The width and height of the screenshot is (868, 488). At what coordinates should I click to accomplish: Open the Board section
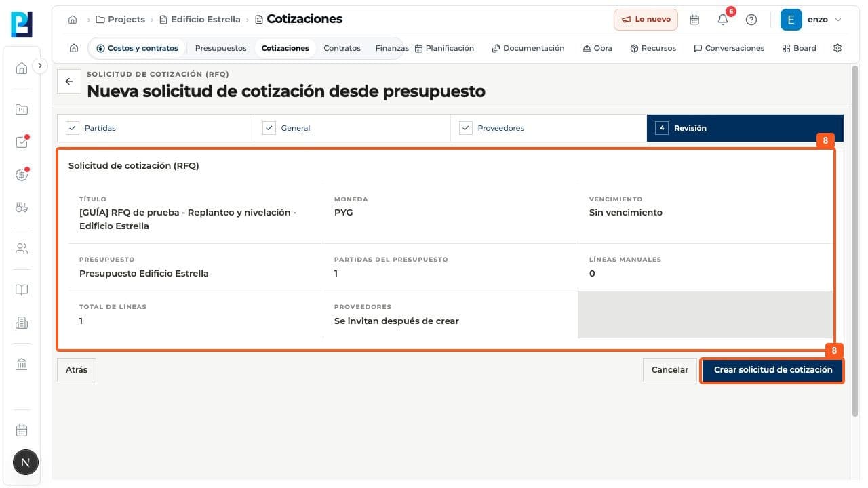tap(800, 48)
